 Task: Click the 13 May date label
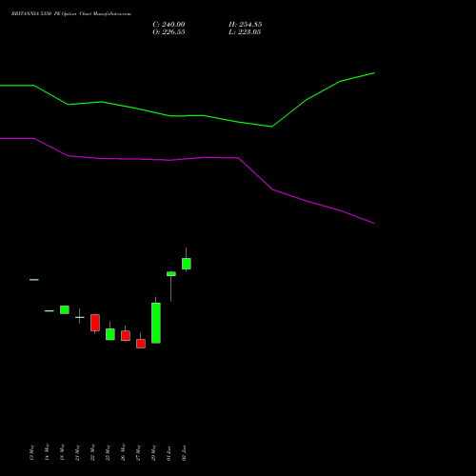point(31,453)
